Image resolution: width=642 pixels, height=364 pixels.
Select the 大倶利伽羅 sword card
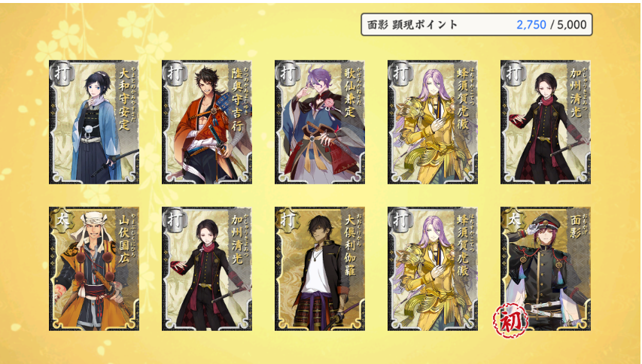[x=320, y=268]
